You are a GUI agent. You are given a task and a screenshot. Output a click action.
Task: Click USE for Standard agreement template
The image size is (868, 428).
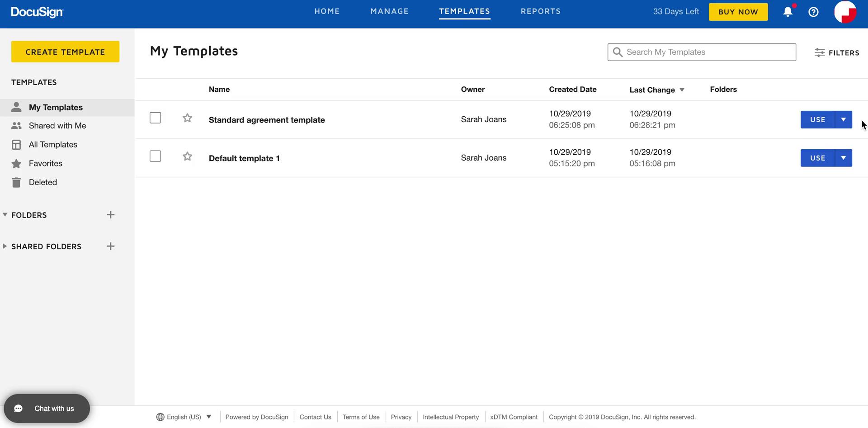click(817, 119)
